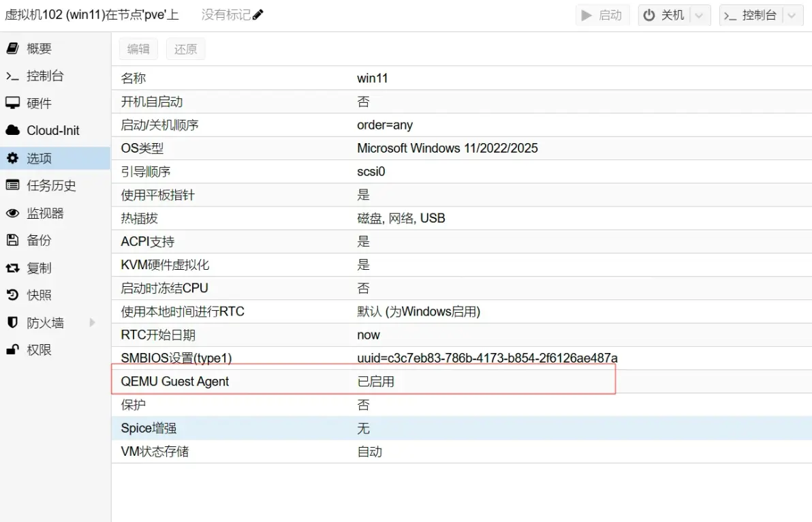Click the Snapshot history icon in sidebar
Viewport: 812px width, 522px height.
(x=12, y=295)
